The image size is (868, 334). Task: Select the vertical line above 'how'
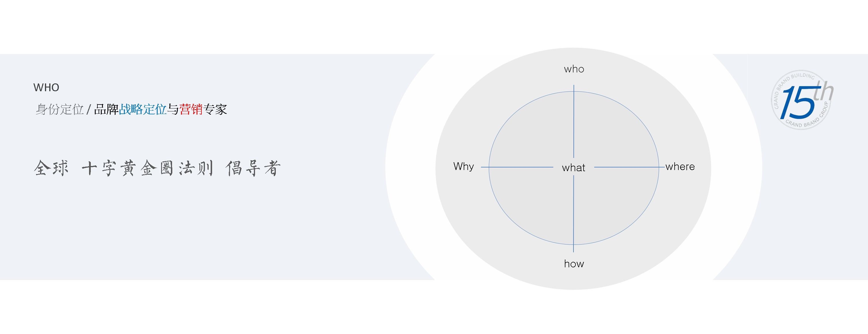pos(573,214)
